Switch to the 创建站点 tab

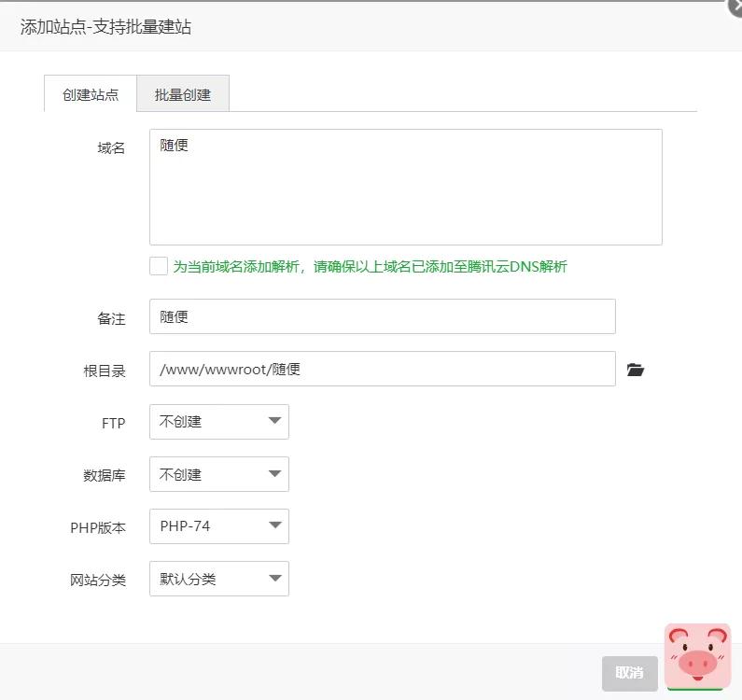click(x=91, y=93)
